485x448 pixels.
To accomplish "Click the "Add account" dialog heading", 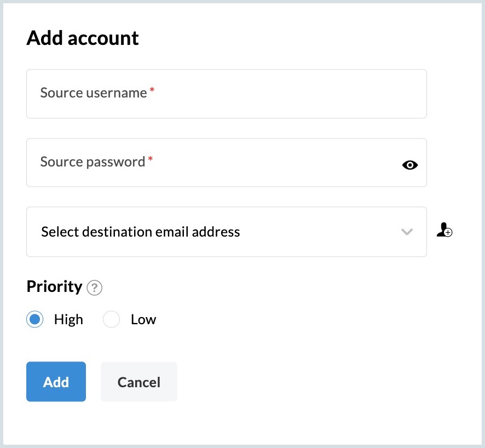I will tap(83, 38).
